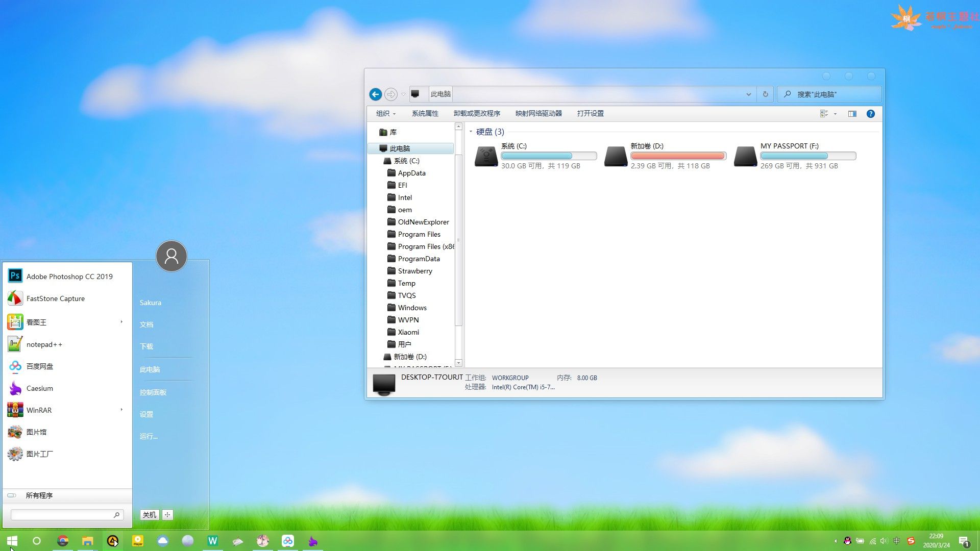Click MY PASSPORT (F:) capacity bar

(808, 156)
